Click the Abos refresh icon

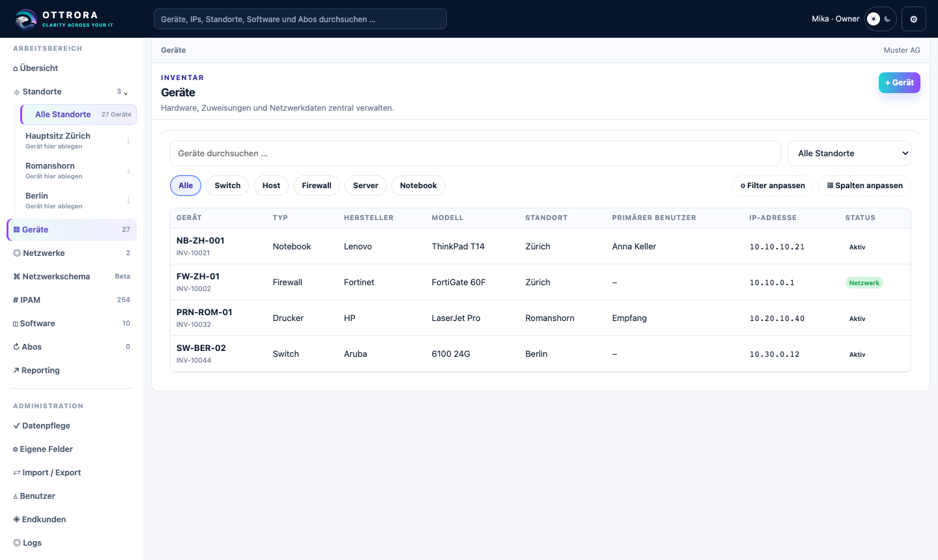pyautogui.click(x=16, y=347)
